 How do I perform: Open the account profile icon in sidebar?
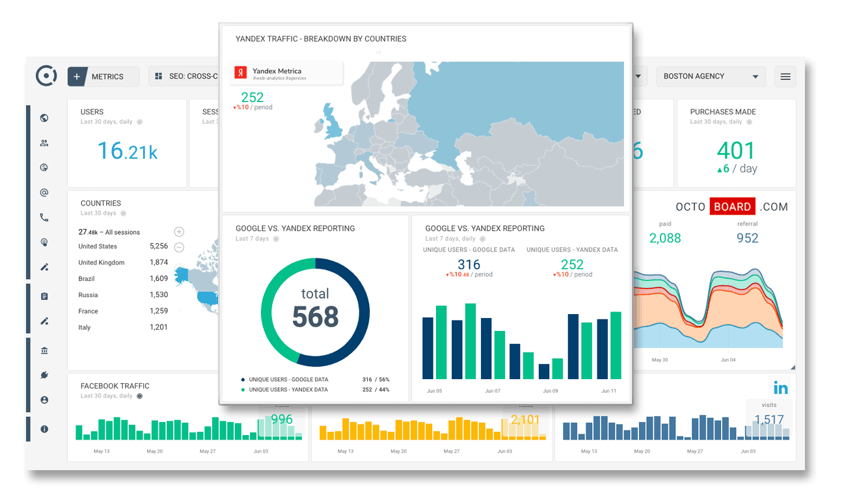[x=44, y=400]
